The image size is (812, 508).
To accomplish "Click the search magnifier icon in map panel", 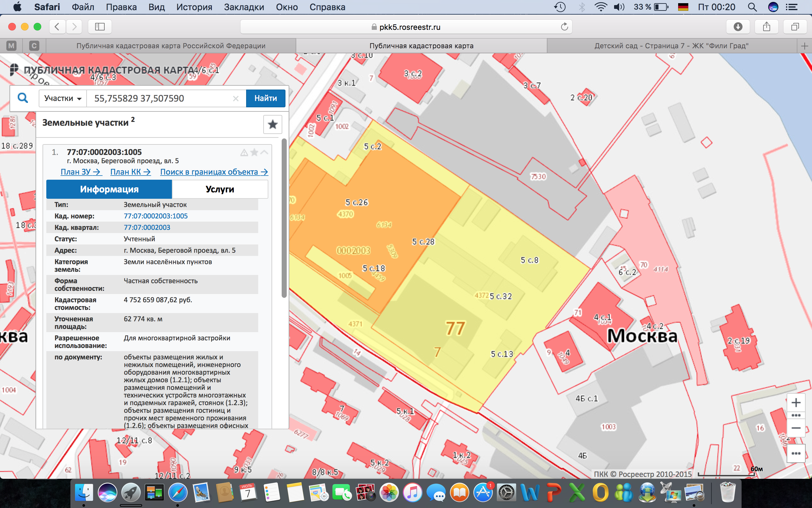I will (23, 98).
